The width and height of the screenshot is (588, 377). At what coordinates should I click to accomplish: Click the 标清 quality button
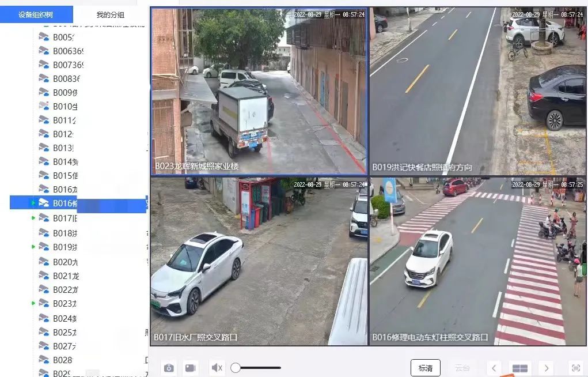(x=425, y=368)
